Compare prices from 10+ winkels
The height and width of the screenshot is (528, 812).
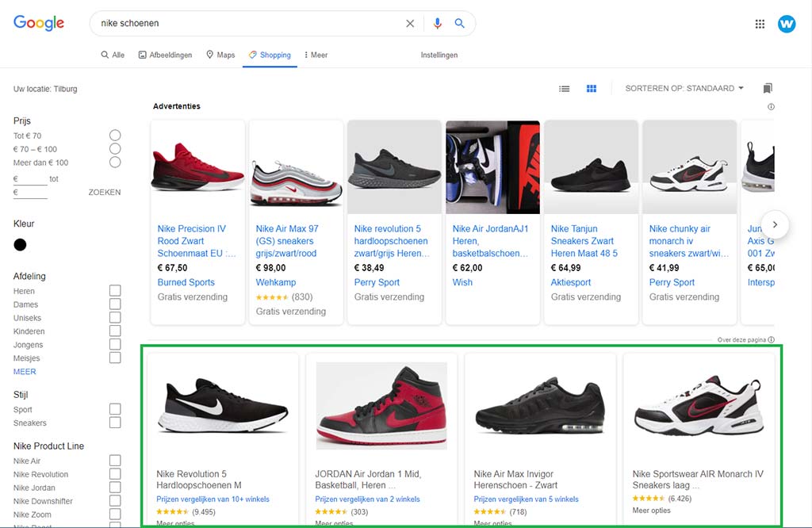tap(213, 499)
